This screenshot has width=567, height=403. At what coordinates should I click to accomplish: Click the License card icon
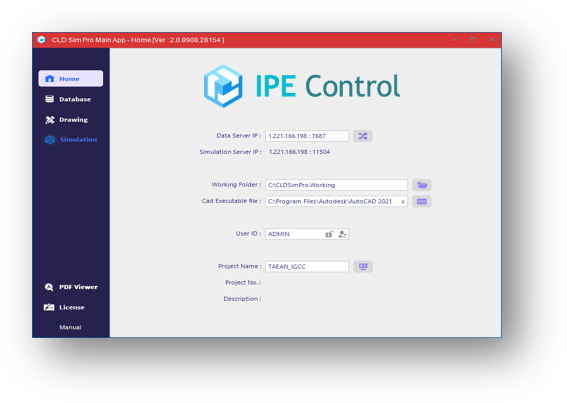tap(49, 307)
